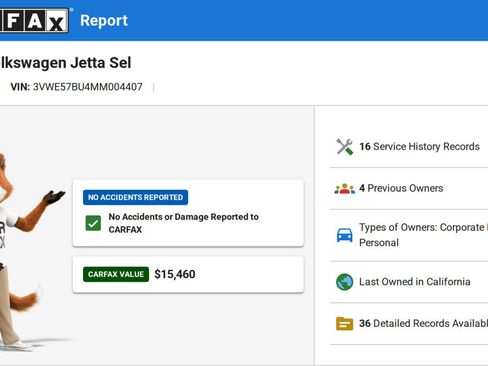This screenshot has width=488, height=366.
Task: Click No Accidents or Damage Reported text
Action: [x=184, y=223]
